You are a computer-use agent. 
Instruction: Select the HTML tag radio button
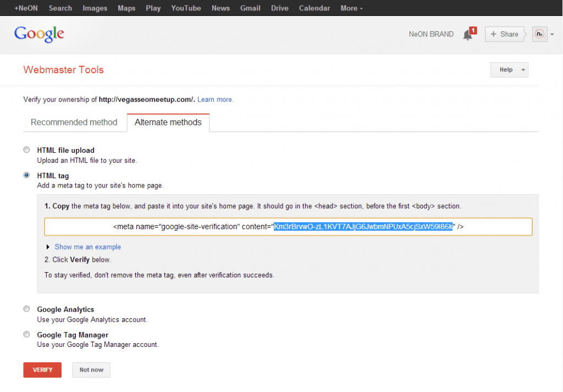[x=26, y=175]
